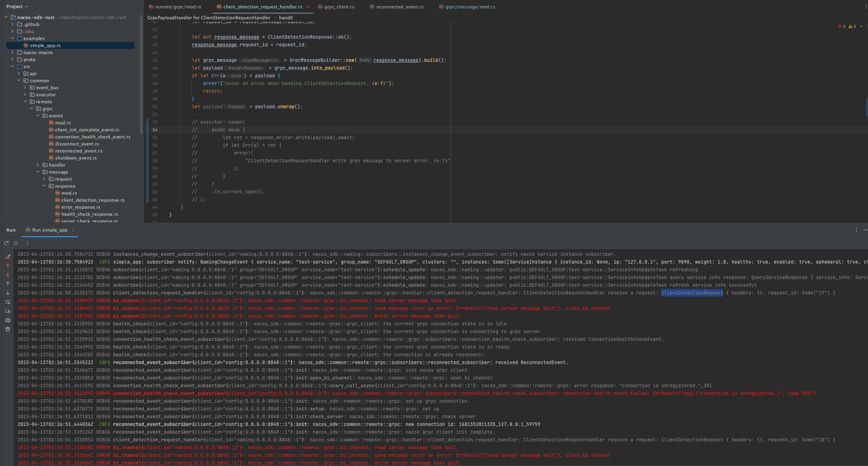The width and height of the screenshot is (868, 466).
Task: Expand the handler folder under grpc
Action: click(x=38, y=164)
